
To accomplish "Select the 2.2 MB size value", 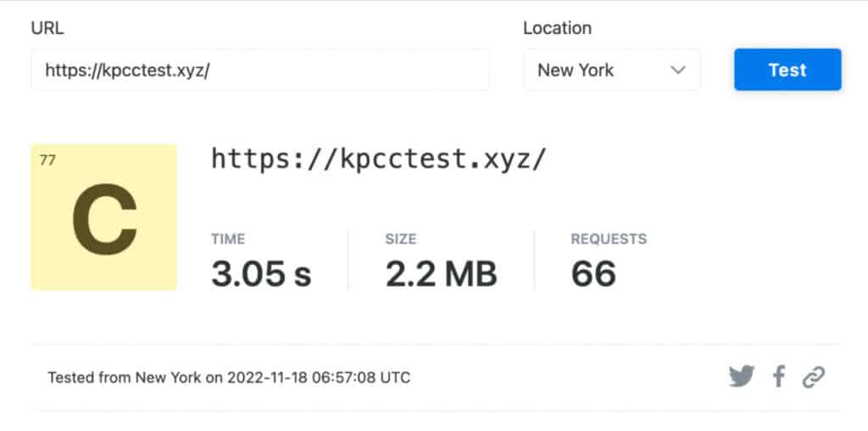I will [x=441, y=274].
